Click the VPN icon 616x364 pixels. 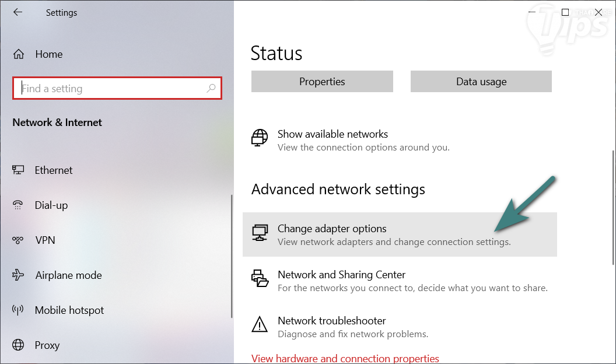pyautogui.click(x=19, y=240)
